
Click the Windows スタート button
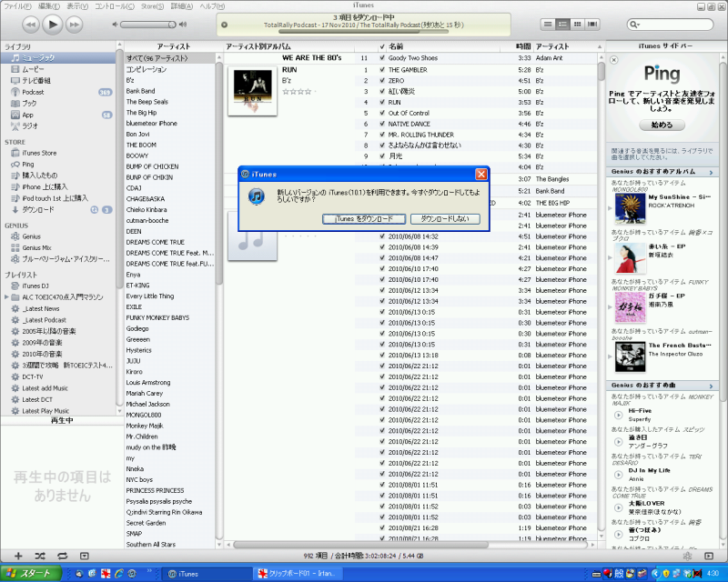click(x=31, y=574)
